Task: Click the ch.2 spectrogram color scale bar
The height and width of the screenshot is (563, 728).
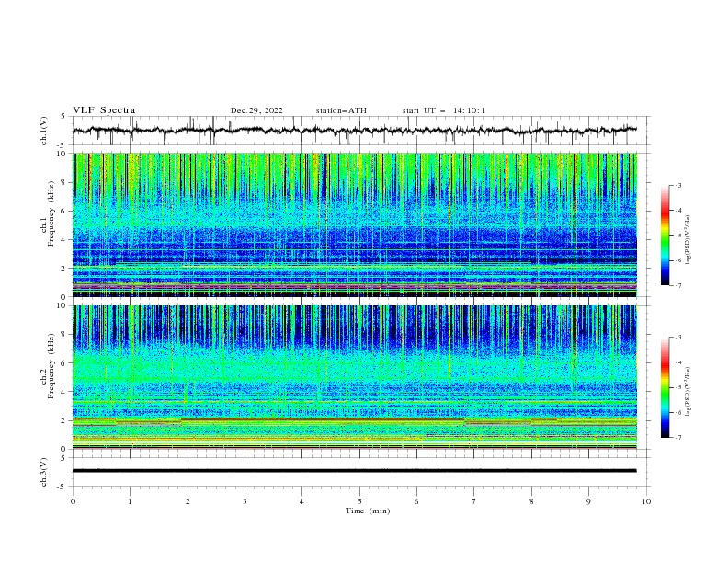Action: (x=665, y=387)
